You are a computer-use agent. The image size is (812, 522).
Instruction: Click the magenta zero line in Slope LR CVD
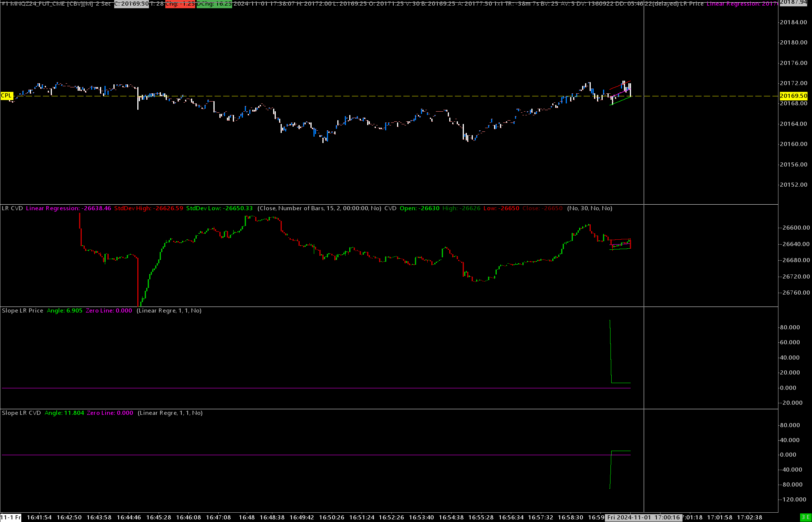click(299, 455)
